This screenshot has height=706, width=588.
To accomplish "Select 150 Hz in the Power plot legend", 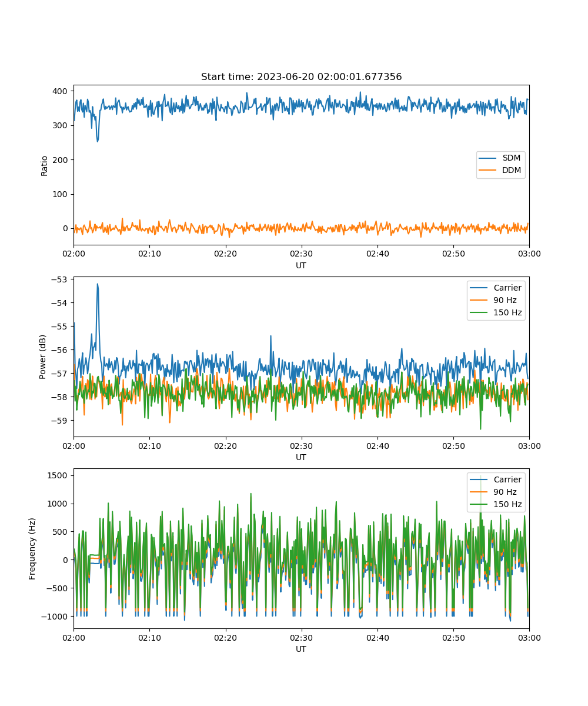I will (507, 312).
